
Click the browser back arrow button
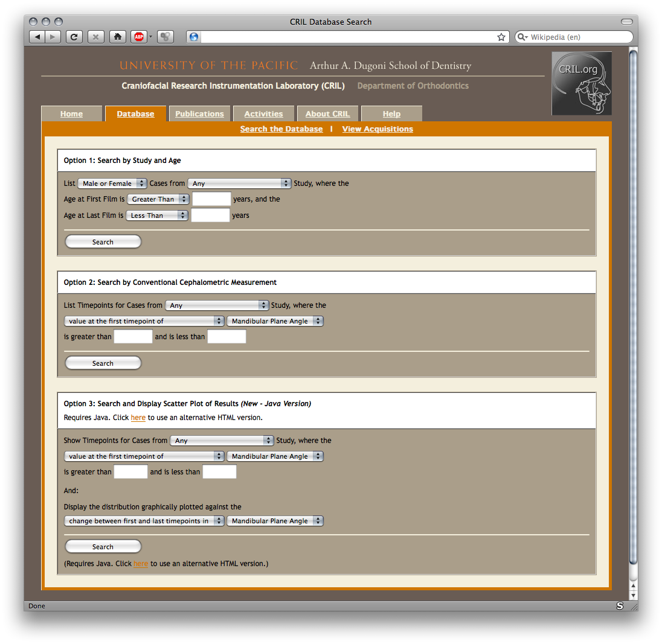pos(37,37)
